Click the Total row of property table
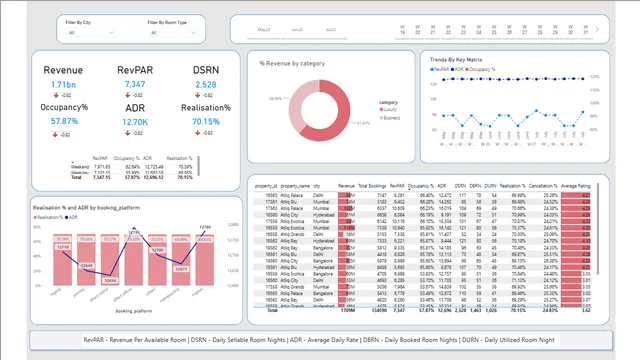 click(422, 311)
